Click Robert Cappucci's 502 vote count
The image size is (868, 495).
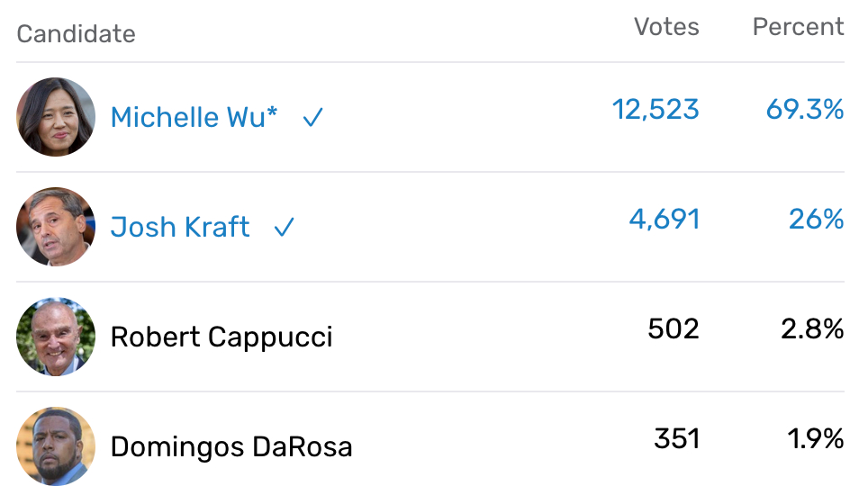pyautogui.click(x=674, y=329)
